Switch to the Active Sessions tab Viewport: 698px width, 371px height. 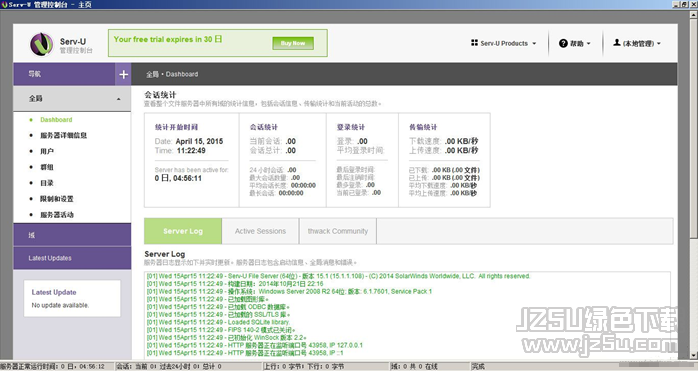[260, 231]
